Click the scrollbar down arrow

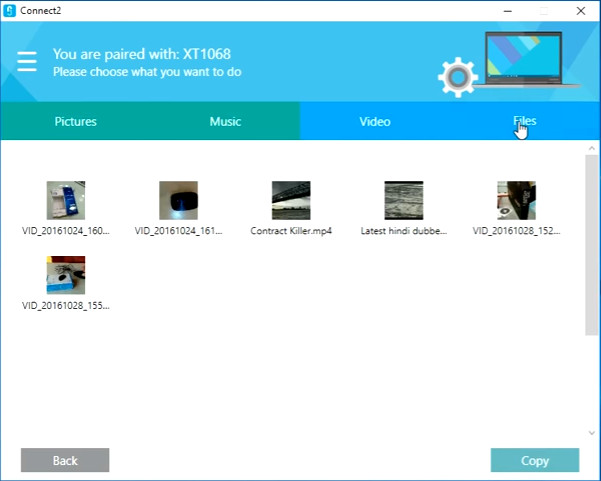click(592, 433)
